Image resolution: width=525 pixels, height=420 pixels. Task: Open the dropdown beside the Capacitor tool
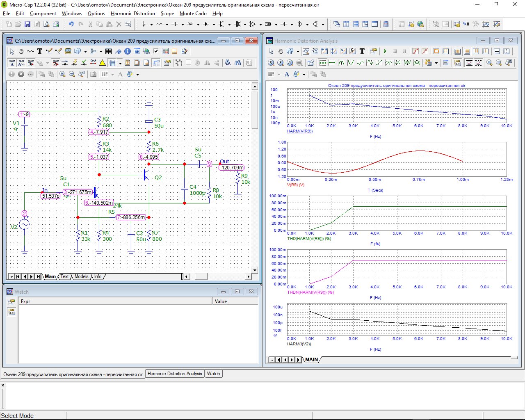click(183, 24)
